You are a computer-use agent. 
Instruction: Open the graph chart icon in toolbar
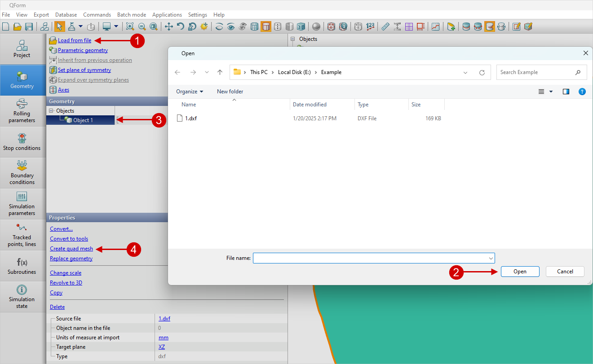tap(435, 26)
